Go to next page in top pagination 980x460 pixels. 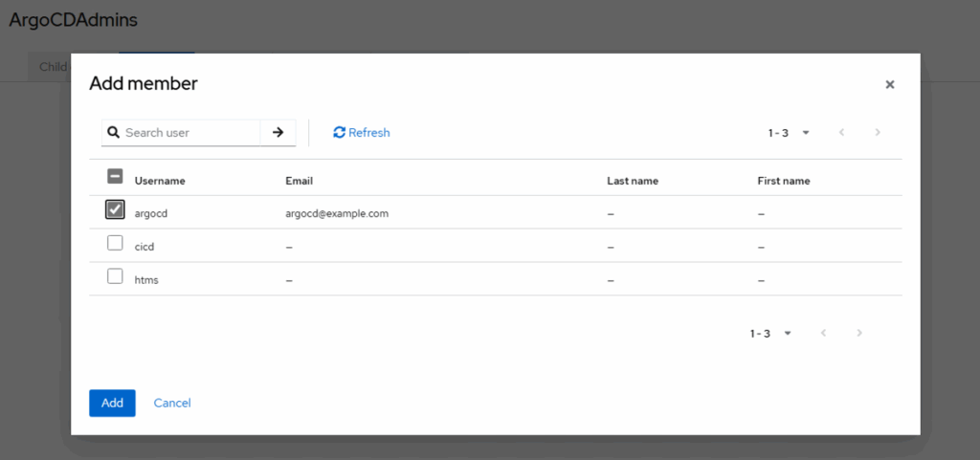[x=878, y=132]
